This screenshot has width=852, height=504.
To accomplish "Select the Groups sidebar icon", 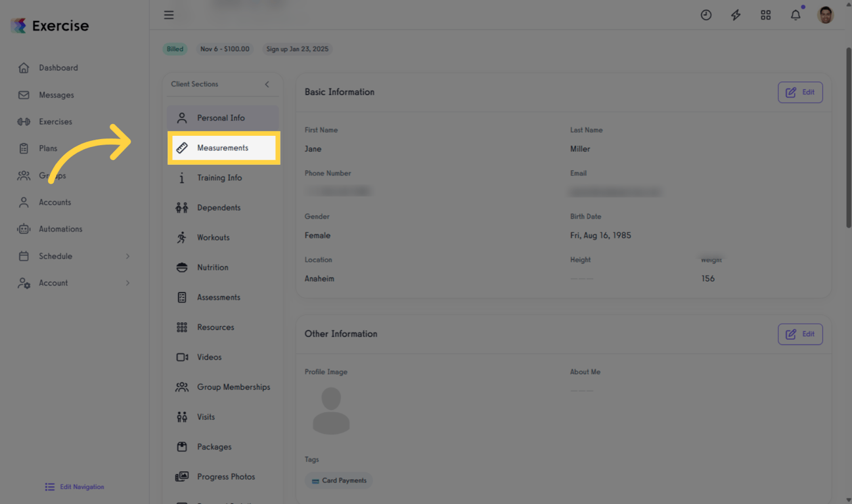I will coord(23,175).
